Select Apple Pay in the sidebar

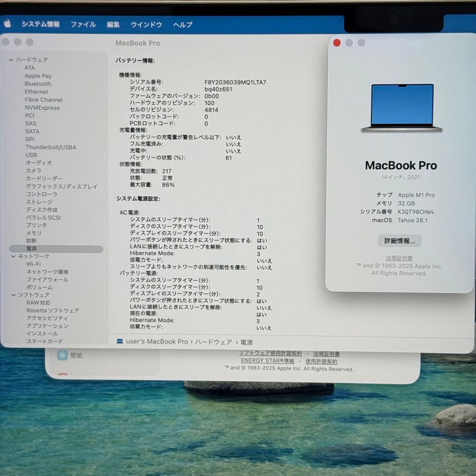pyautogui.click(x=38, y=76)
